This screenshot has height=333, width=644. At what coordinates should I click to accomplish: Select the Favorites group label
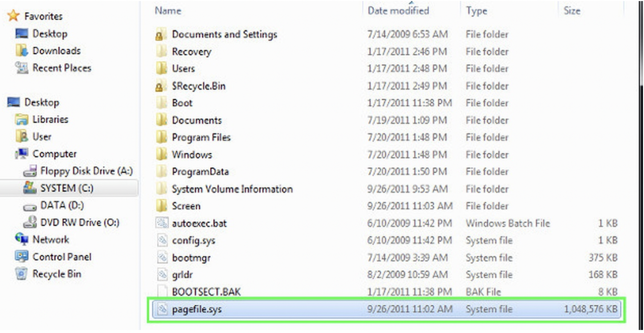pos(43,16)
